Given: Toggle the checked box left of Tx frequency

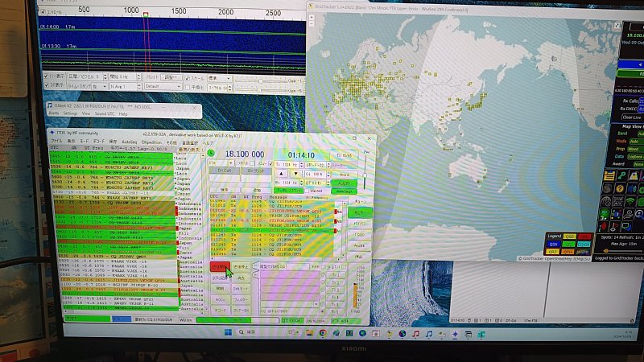Looking at the screenshot, I should [x=270, y=163].
